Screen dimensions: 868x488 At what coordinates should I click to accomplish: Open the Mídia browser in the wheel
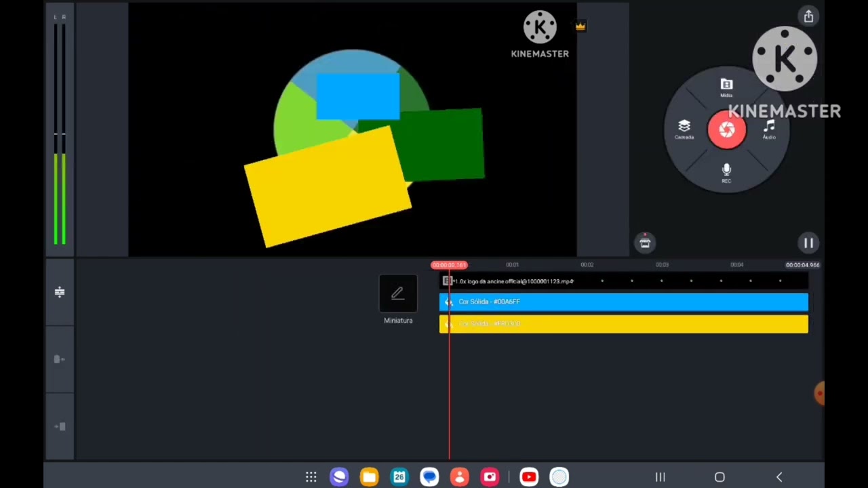(726, 87)
